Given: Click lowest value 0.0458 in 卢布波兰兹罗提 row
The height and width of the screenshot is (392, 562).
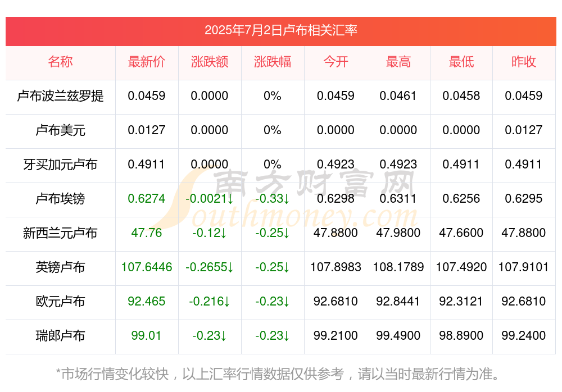Looking at the screenshot, I should pos(461,96).
